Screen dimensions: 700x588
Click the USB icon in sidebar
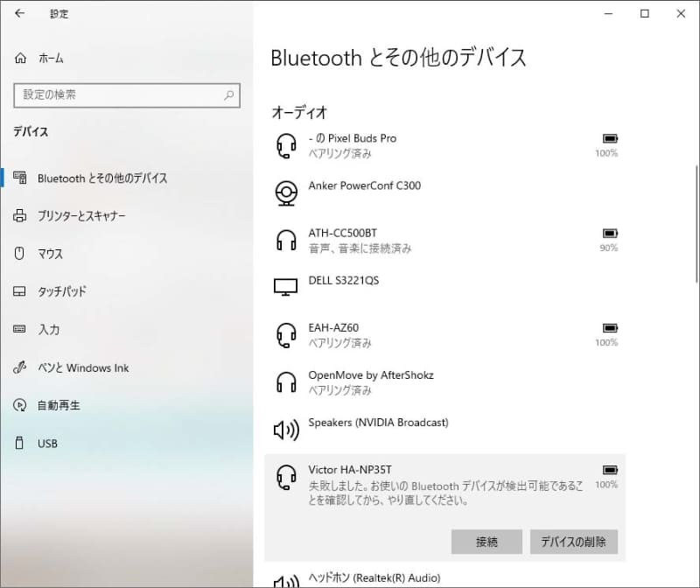pyautogui.click(x=19, y=443)
